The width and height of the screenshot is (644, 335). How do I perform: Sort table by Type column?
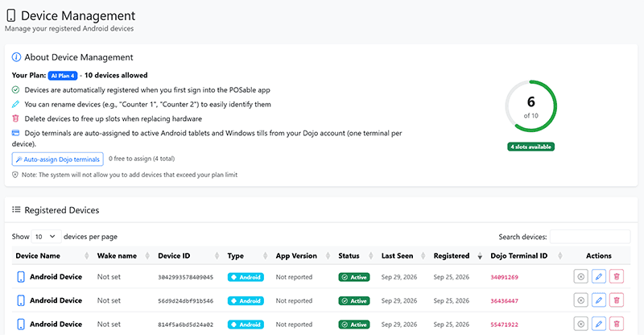(x=247, y=255)
